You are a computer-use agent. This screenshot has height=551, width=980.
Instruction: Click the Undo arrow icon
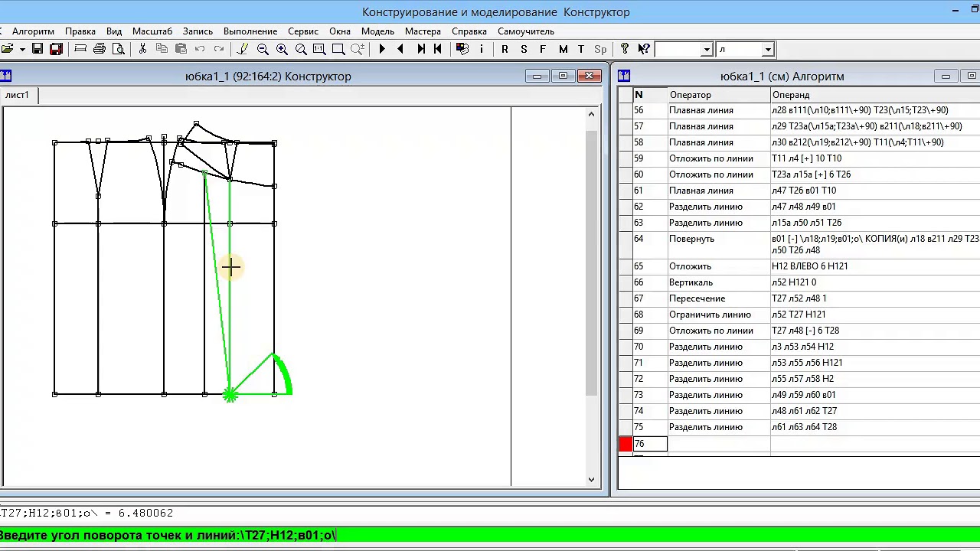(x=200, y=49)
